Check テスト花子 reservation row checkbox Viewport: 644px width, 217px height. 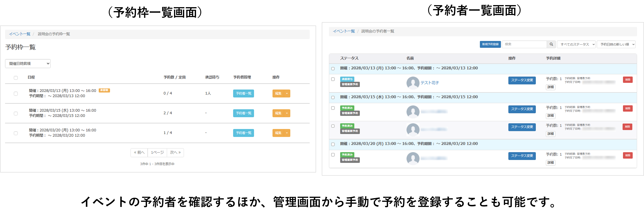333,79
